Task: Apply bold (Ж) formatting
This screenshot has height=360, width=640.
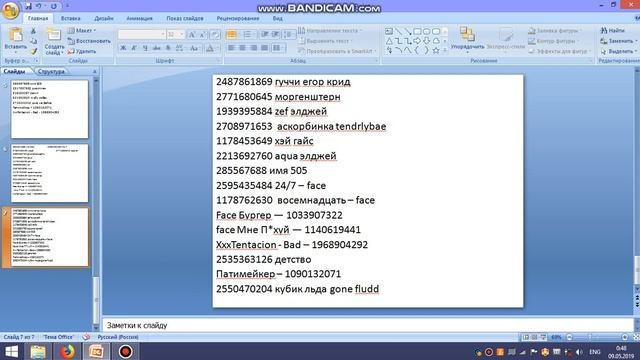Action: point(123,48)
